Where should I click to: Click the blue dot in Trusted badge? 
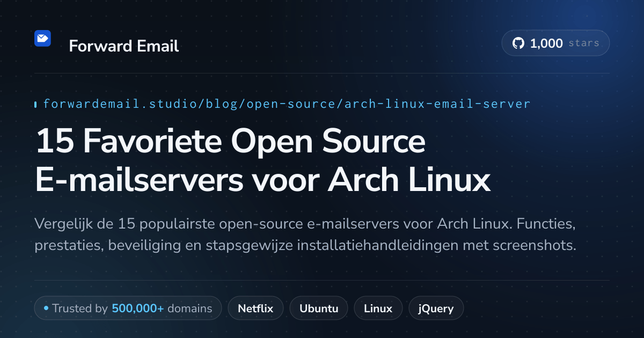(x=46, y=308)
